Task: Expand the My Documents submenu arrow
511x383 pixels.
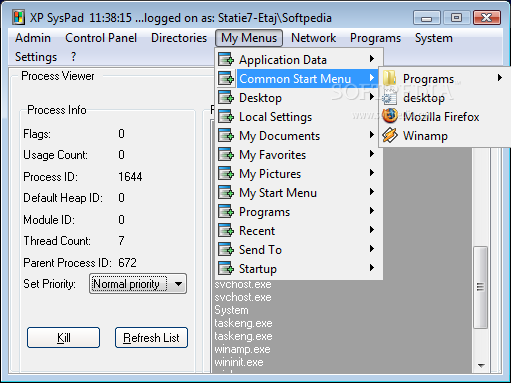Action: pyautogui.click(x=372, y=135)
